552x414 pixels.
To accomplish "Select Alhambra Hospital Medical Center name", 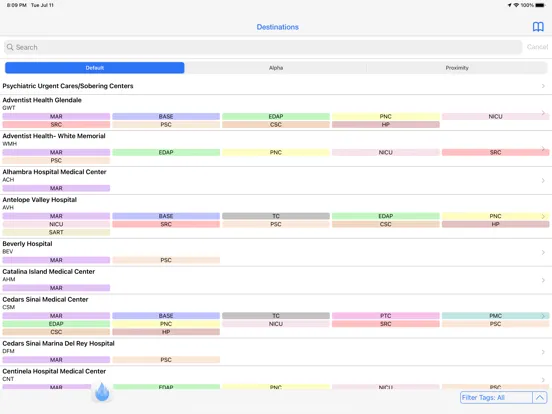I will 54,172.
